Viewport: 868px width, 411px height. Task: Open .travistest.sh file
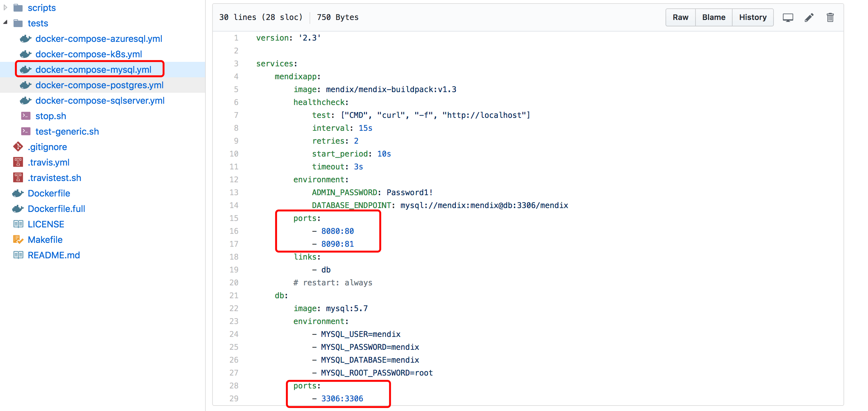point(54,178)
